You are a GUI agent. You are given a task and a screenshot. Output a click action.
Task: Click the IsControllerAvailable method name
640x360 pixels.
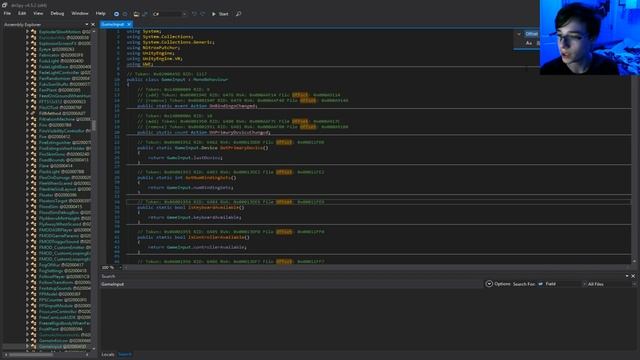coord(216,237)
